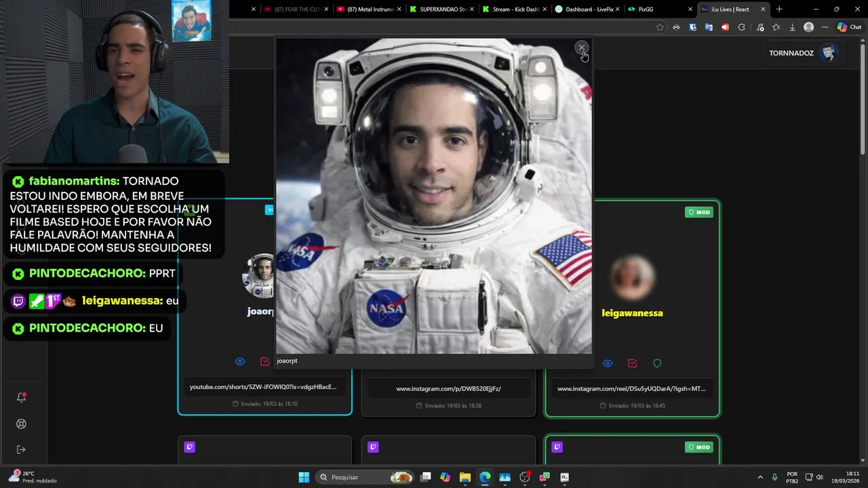Click the logout icon in left sidebar
The image size is (868, 488).
click(21, 449)
